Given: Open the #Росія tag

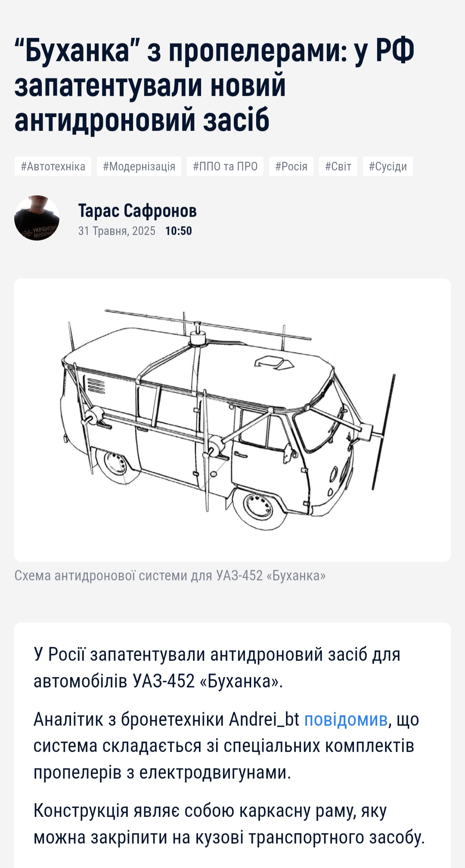Looking at the screenshot, I should [291, 166].
